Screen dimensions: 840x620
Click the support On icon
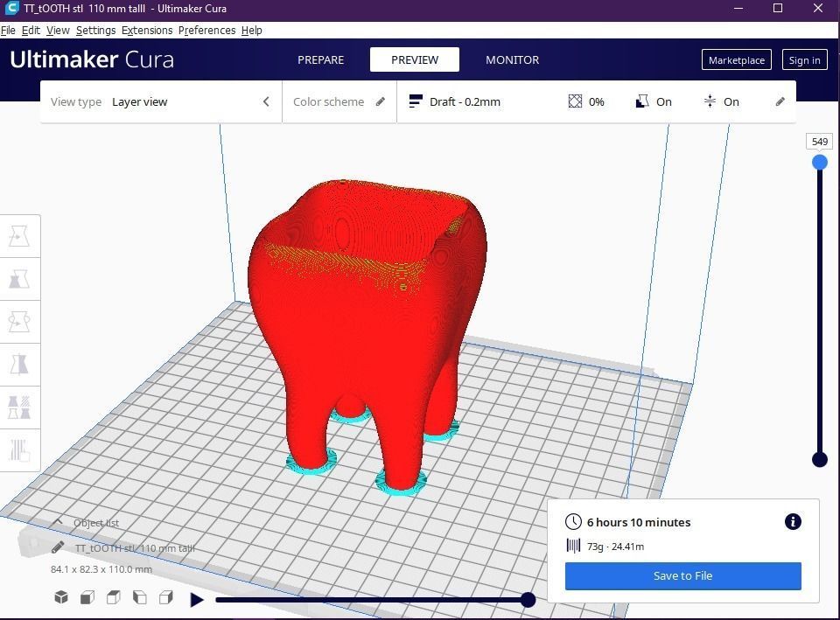point(641,101)
